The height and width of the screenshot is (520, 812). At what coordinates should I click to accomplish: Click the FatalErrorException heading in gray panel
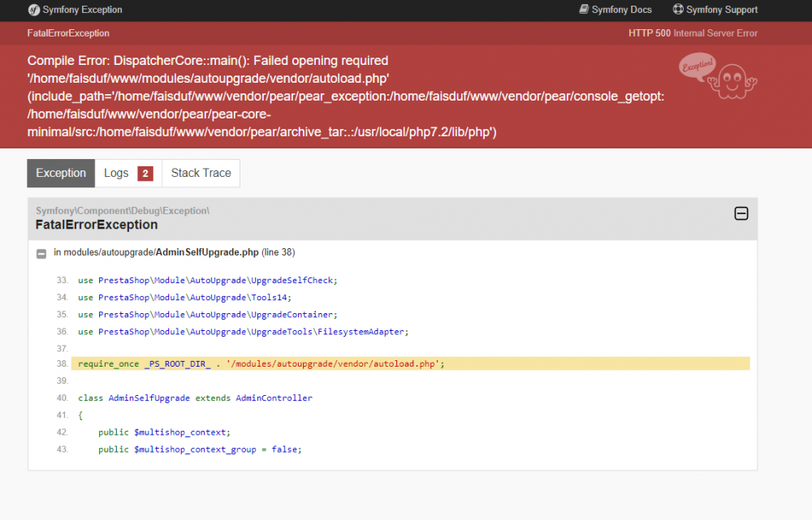pyautogui.click(x=97, y=225)
